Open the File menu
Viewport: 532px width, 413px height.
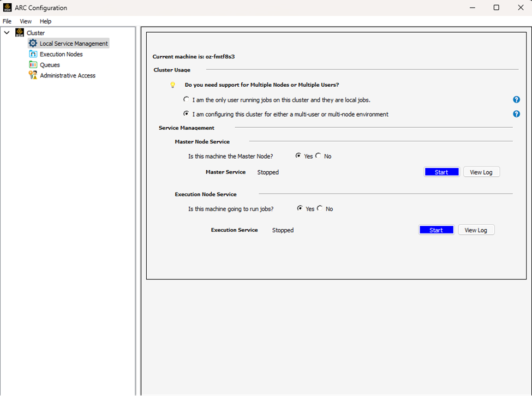coord(7,21)
